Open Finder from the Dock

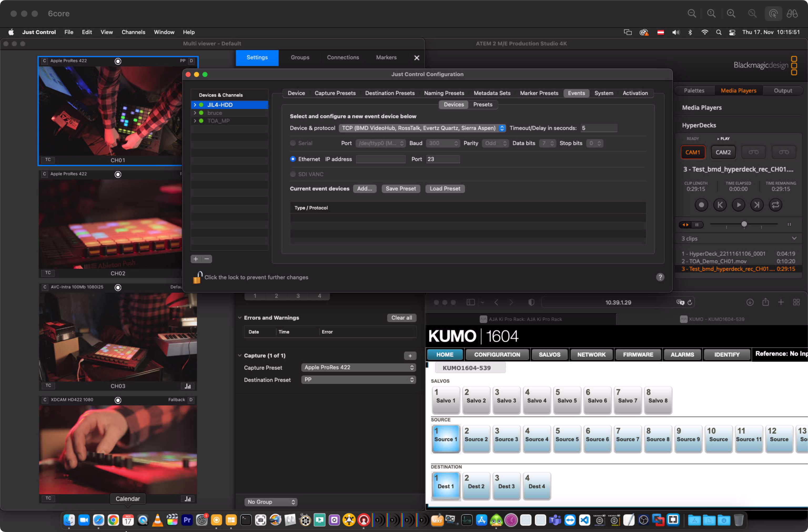(69, 520)
